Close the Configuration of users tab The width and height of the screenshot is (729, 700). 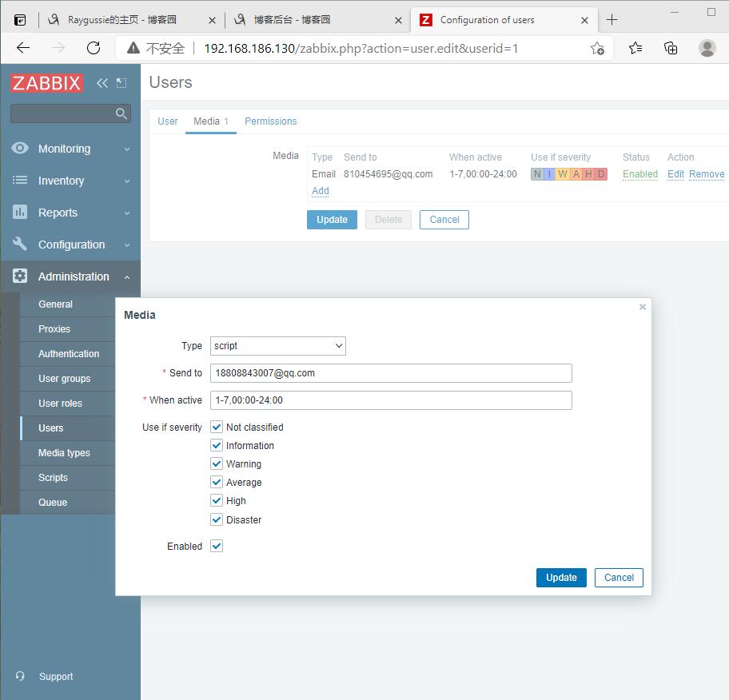[585, 20]
